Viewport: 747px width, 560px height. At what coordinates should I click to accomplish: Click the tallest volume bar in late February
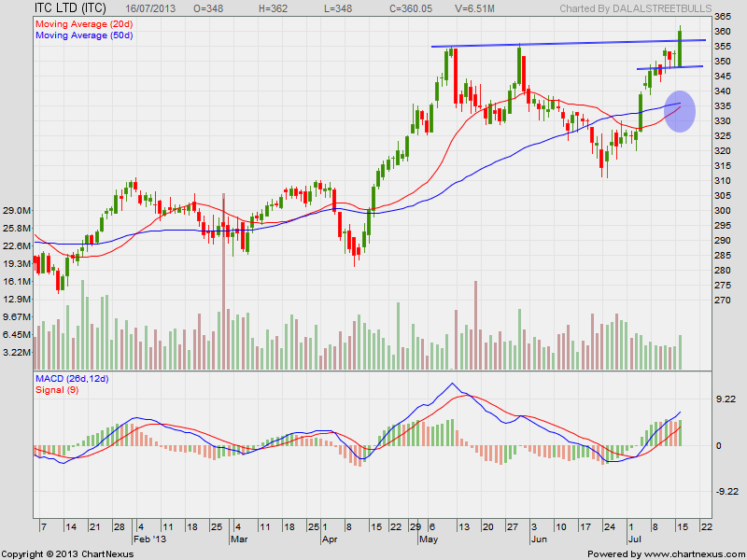tap(223, 282)
